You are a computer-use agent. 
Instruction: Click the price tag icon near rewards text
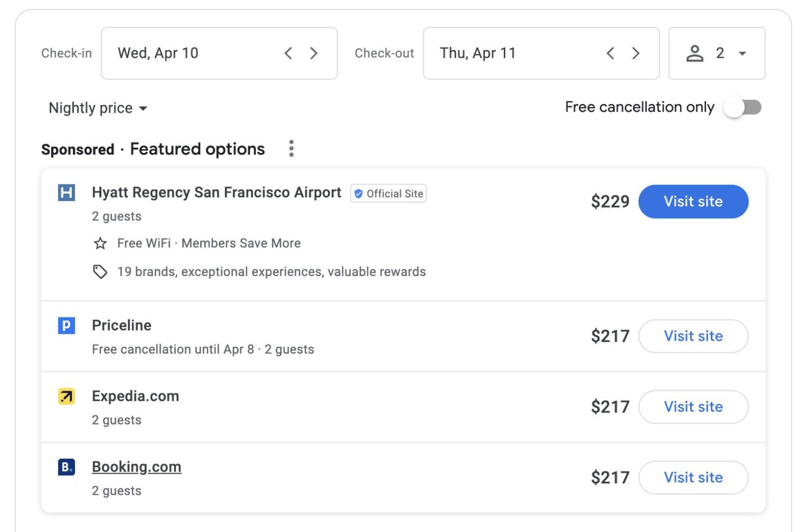(100, 272)
